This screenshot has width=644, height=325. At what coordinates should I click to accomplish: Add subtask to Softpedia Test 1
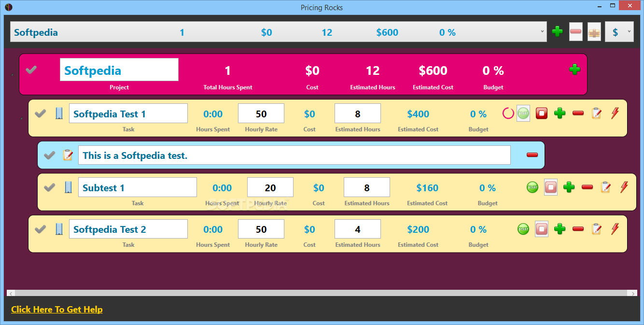(560, 113)
